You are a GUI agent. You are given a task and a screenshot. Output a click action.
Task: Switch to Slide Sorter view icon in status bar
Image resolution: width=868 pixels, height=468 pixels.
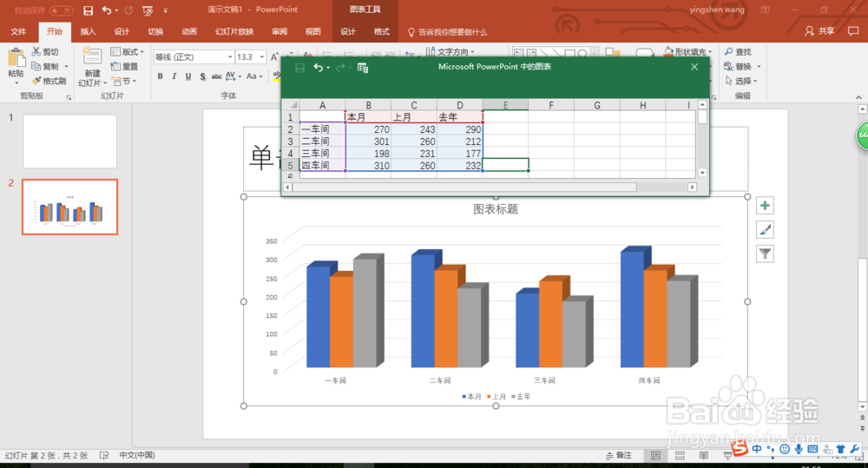point(680,455)
